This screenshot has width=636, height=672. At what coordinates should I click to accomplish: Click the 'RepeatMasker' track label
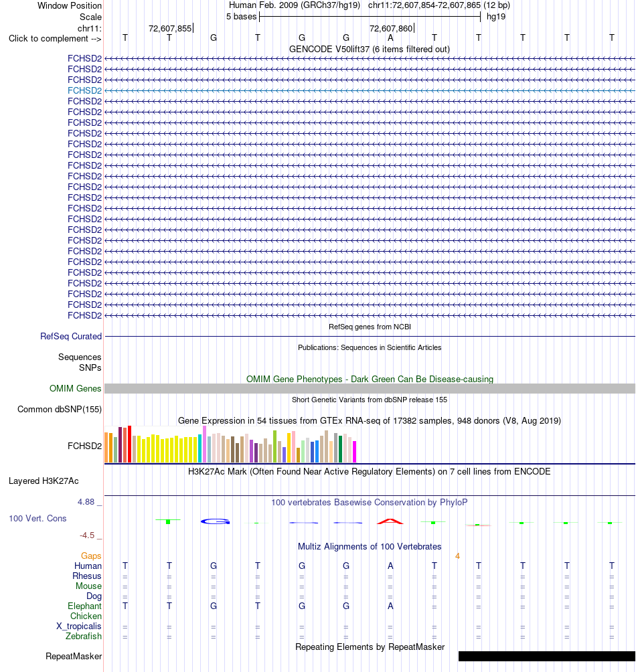74,657
